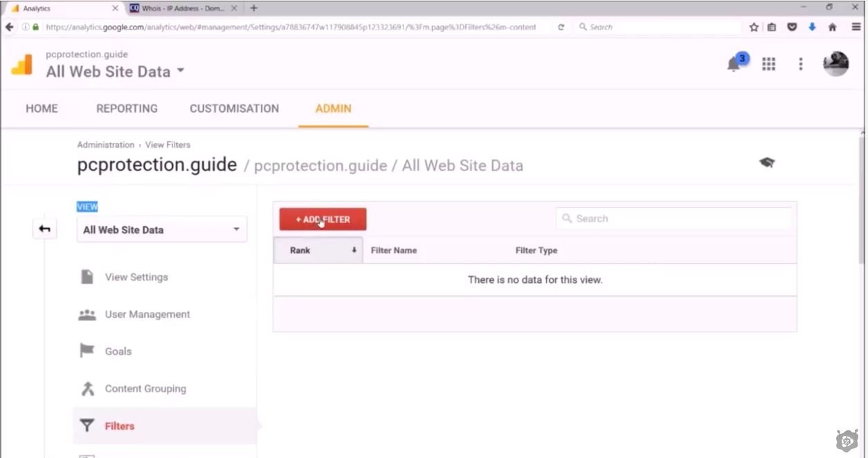Click the back arrow beside the view panel

[44, 228]
